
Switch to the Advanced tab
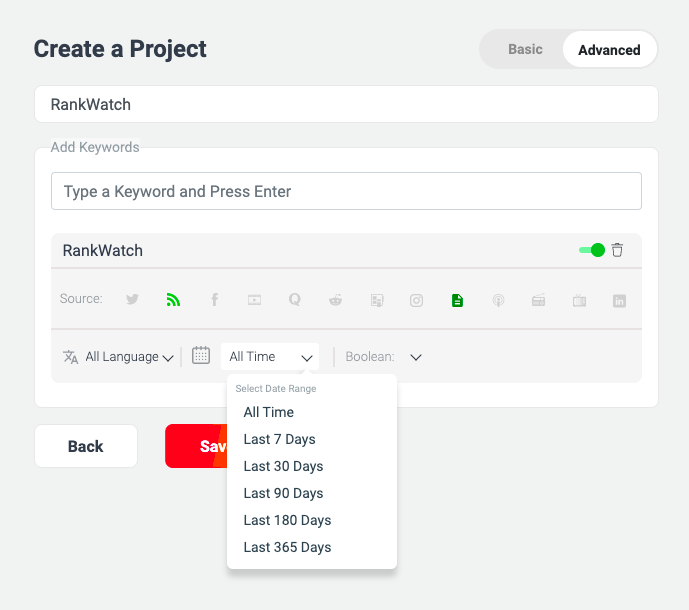[x=609, y=50]
